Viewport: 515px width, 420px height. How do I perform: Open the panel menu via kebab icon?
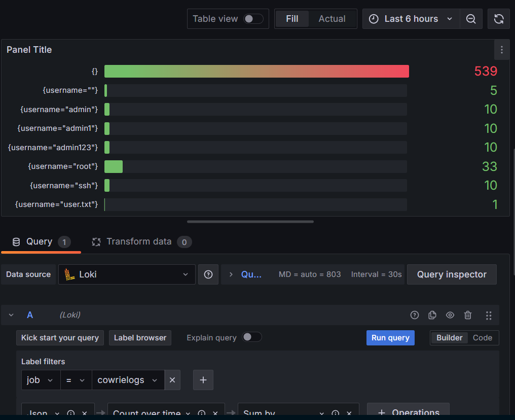coord(501,50)
